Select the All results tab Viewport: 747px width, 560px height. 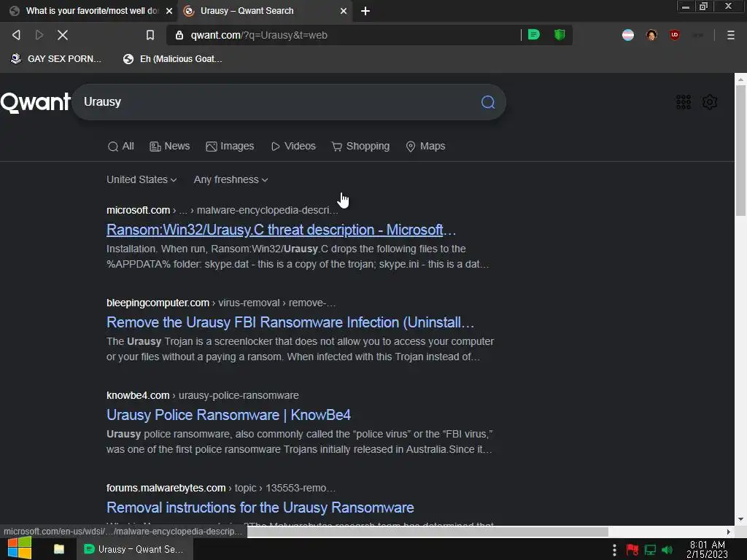(x=121, y=146)
